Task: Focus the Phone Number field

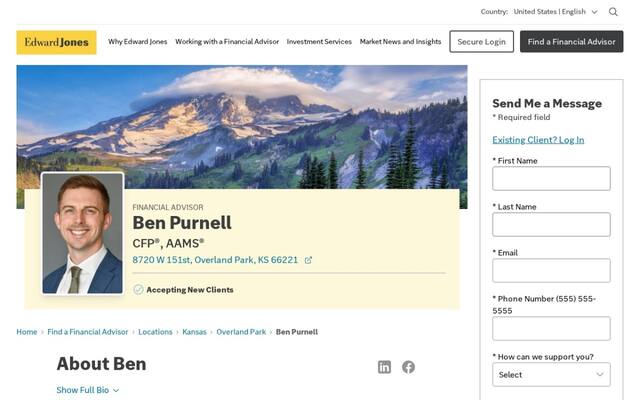Action: click(551, 329)
